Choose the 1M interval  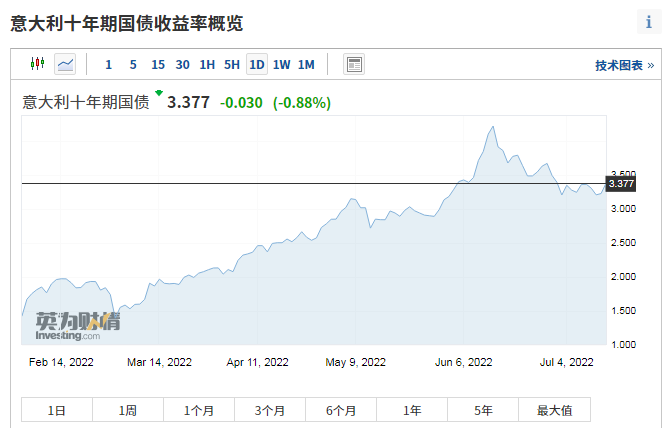click(x=306, y=65)
